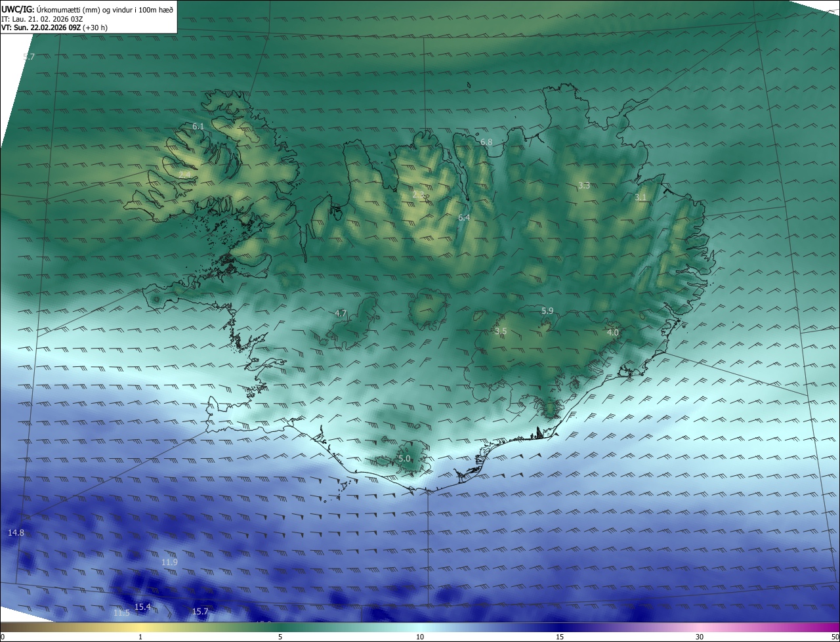Click the 2.3 value label
840x642 pixels.
[x=419, y=194]
